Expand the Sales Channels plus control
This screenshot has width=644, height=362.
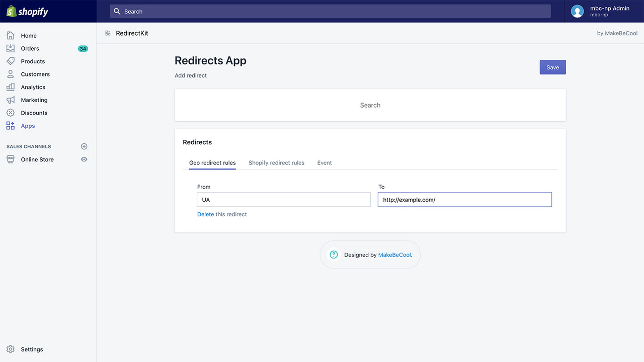84,146
